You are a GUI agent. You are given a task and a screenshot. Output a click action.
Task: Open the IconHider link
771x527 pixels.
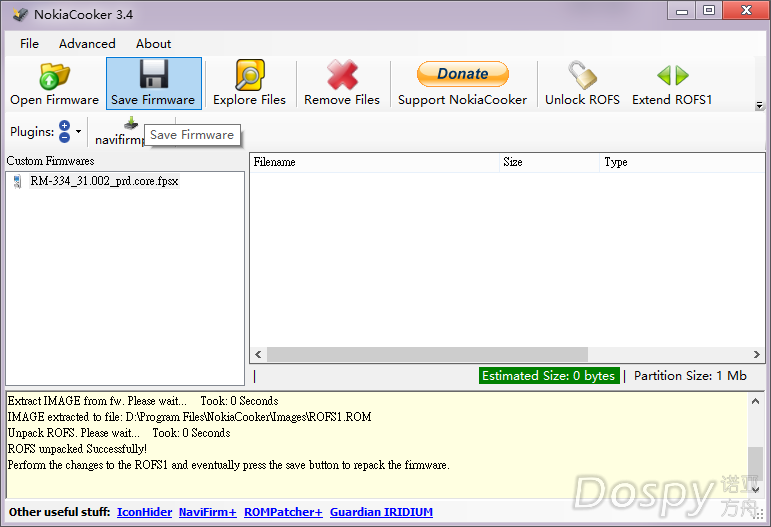pyautogui.click(x=142, y=512)
